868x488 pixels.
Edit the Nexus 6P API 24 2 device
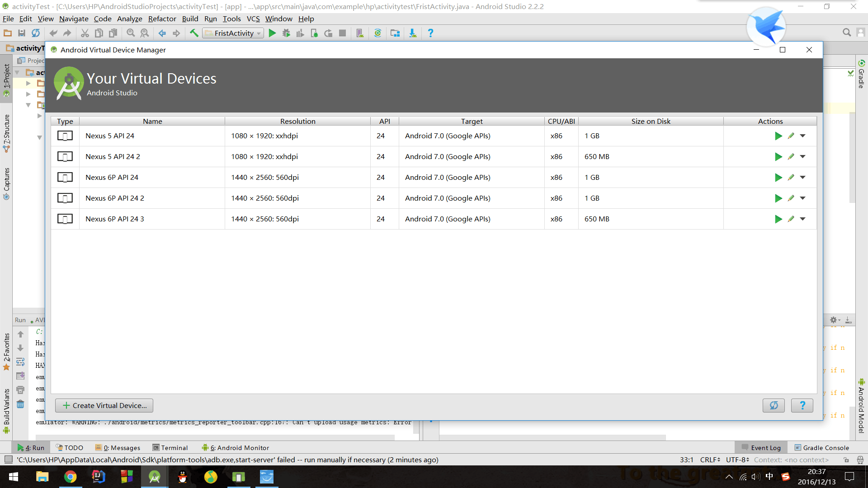coord(791,198)
